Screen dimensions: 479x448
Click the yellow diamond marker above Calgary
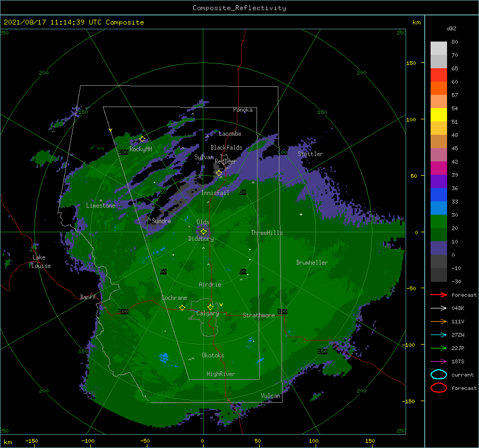pyautogui.click(x=210, y=307)
